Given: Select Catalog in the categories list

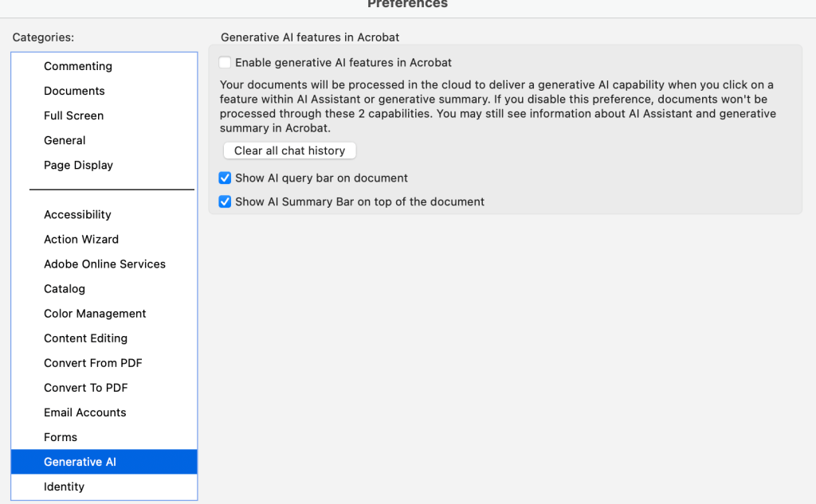Looking at the screenshot, I should tap(65, 288).
